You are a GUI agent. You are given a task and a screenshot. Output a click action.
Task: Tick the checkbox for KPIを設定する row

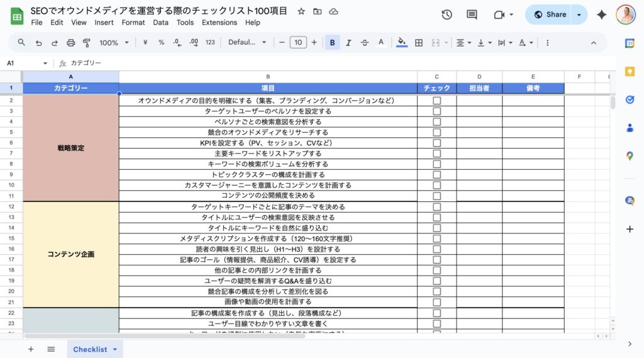[436, 143]
